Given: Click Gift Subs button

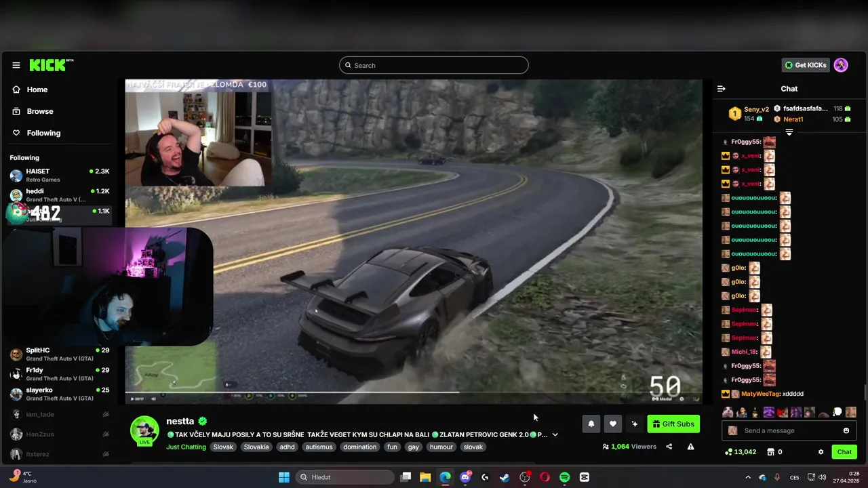Looking at the screenshot, I should tap(673, 424).
